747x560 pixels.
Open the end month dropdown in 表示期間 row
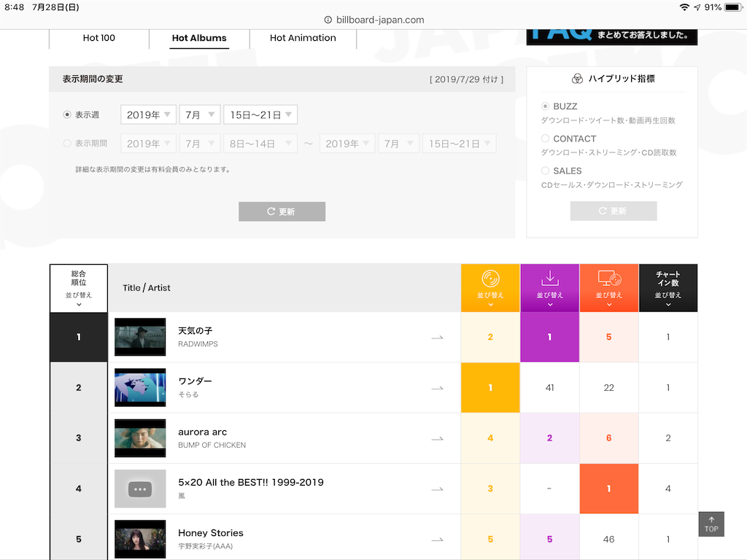point(399,144)
